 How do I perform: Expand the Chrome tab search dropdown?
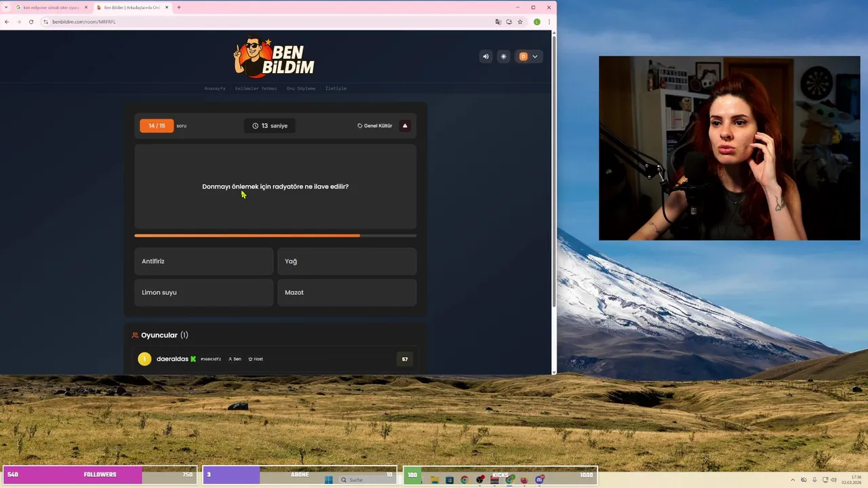(6, 7)
